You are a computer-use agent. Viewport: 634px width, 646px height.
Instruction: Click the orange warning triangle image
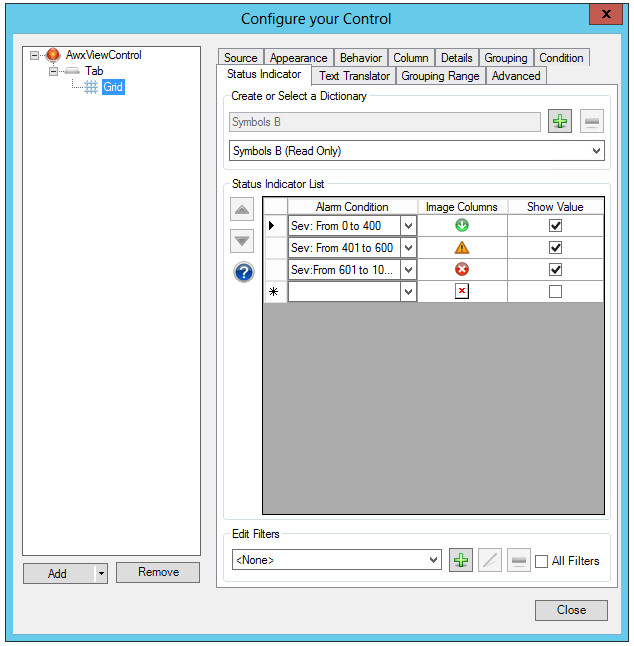tap(461, 248)
